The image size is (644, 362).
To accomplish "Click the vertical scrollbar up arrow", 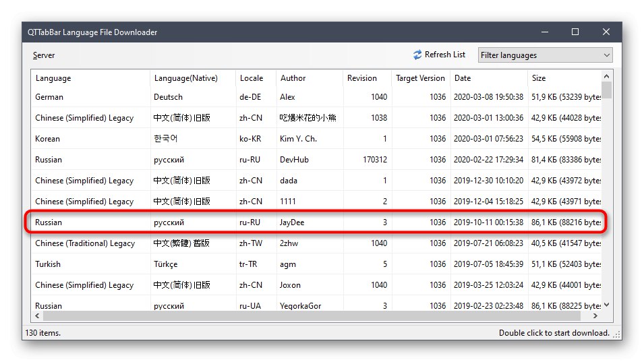I will point(607,76).
